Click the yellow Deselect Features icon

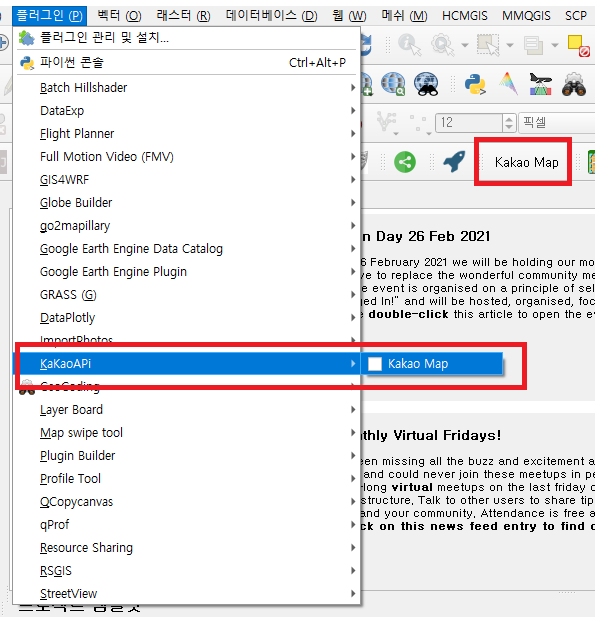(x=578, y=46)
